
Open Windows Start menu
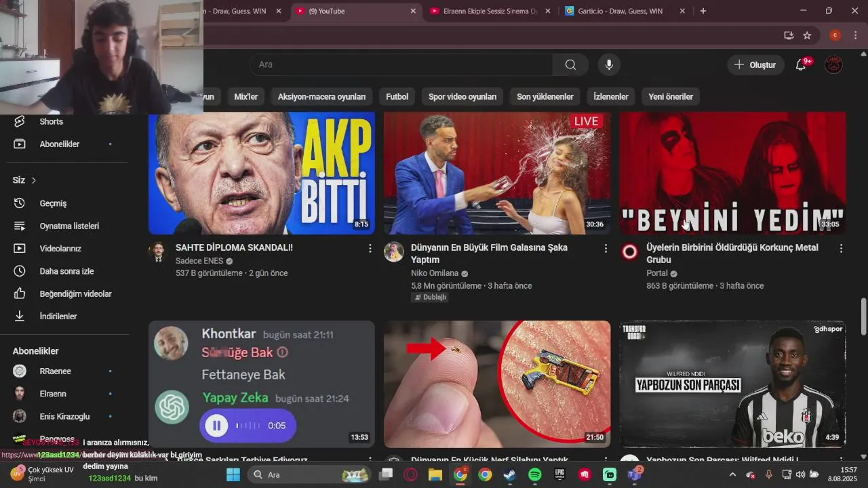233,474
